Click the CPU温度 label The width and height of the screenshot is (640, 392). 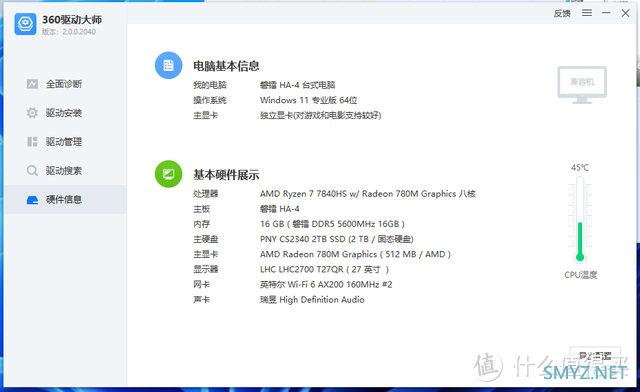coord(580,275)
